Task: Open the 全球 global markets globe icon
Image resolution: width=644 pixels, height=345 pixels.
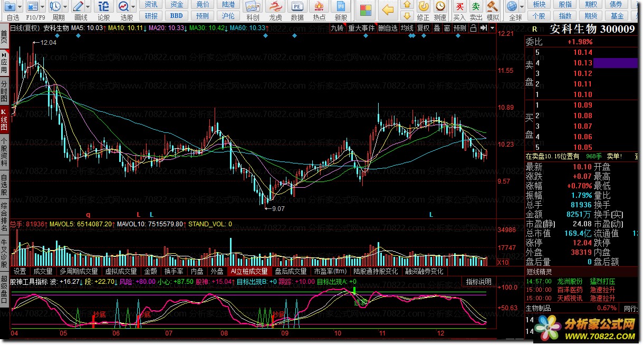Action: point(512,6)
